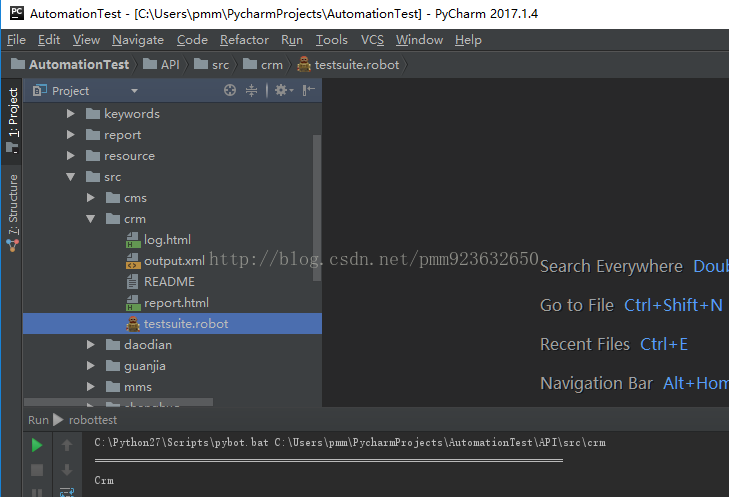Collapse the src folder
Screen dimensions: 729x497
[x=71, y=177]
